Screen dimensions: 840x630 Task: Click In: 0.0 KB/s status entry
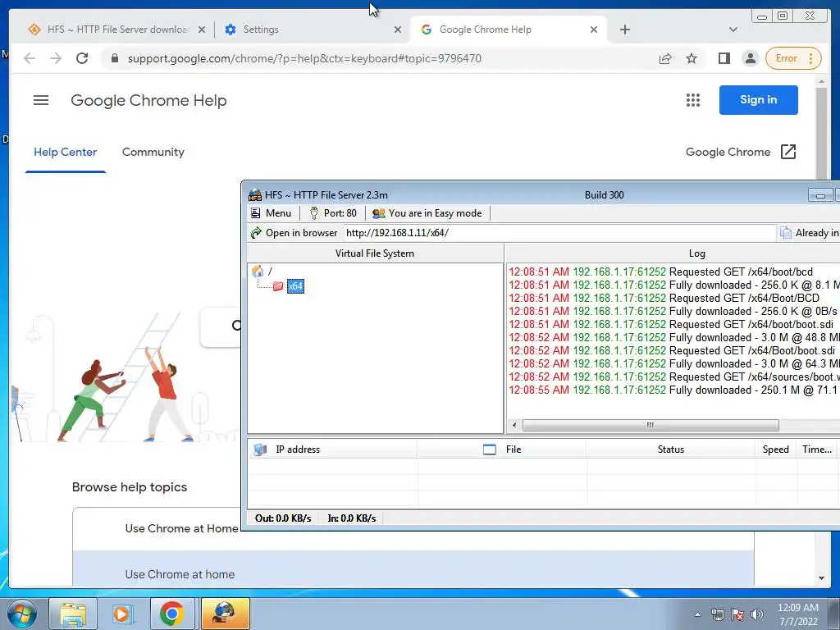click(x=352, y=518)
